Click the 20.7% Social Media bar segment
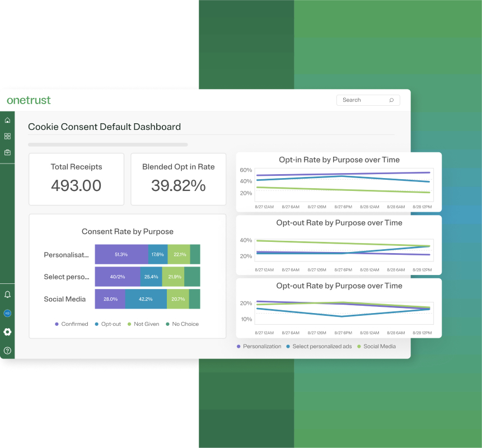This screenshot has height=448, width=482. click(x=178, y=299)
